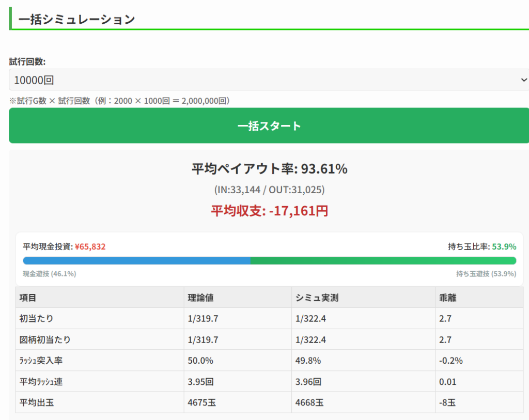
Task: Click the 4668玉 simulated value cell
Action: 309,402
